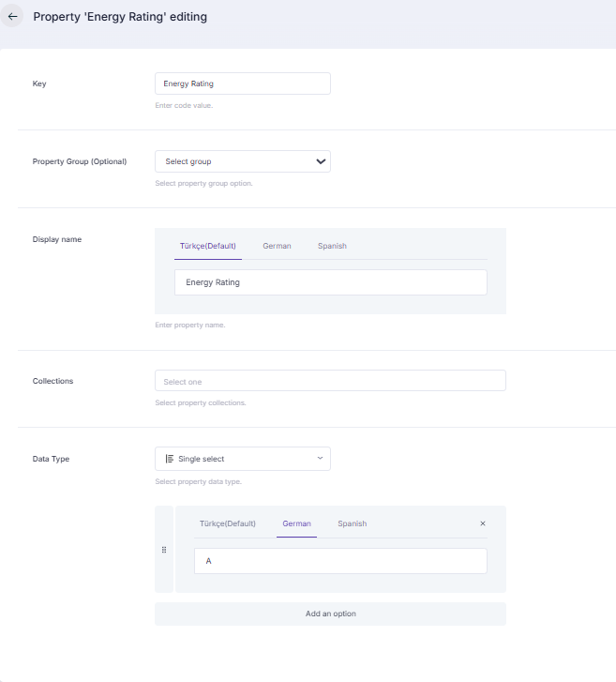This screenshot has height=682, width=616.
Task: Click the list icon in Data Type field
Action: (170, 459)
